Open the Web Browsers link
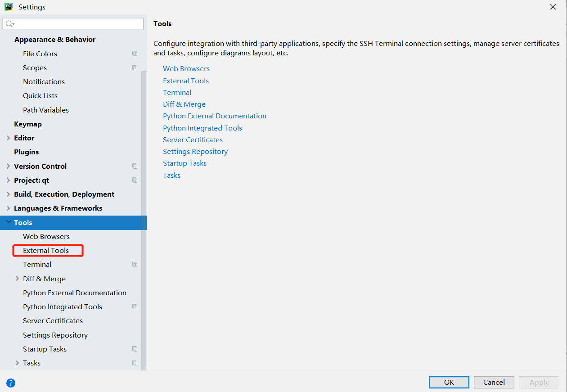Viewport: 567px width, 392px height. 186,69
